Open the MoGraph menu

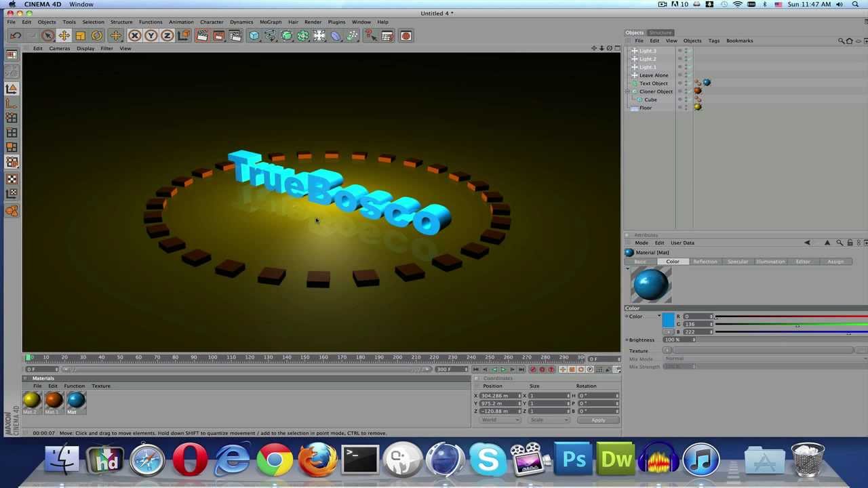click(270, 22)
